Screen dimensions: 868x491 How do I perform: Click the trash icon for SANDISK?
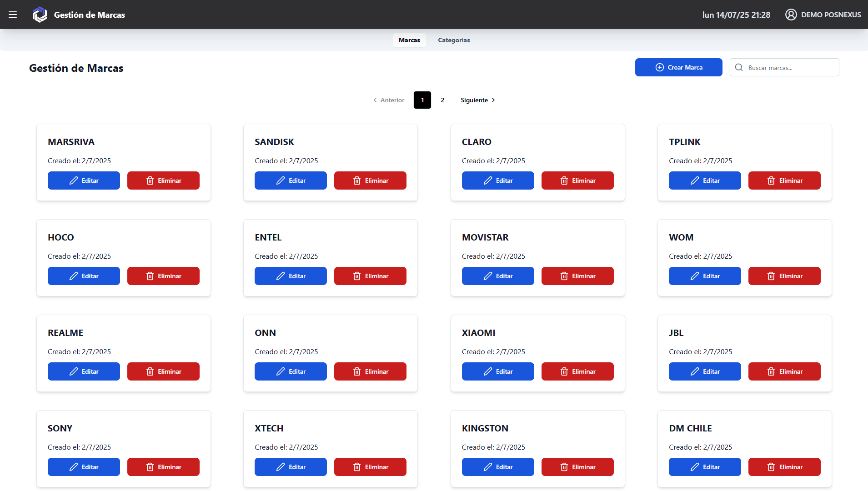(357, 180)
